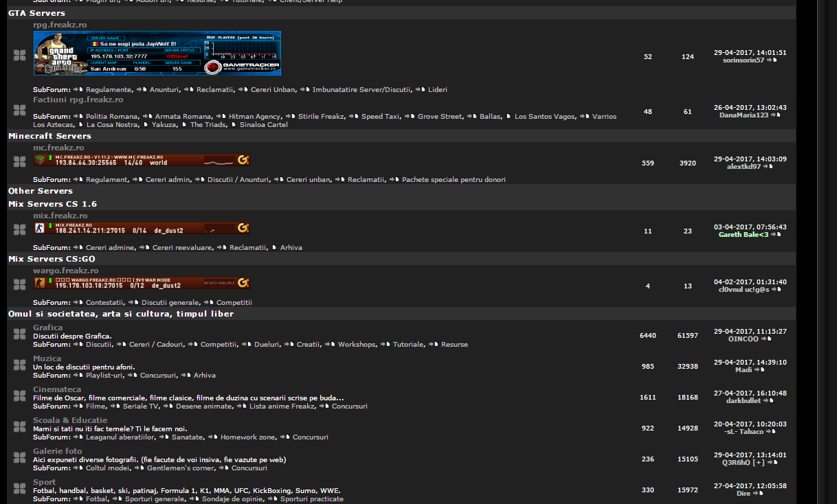
Task: Go to last post icon next to DanaMaria123
Action: (x=776, y=115)
